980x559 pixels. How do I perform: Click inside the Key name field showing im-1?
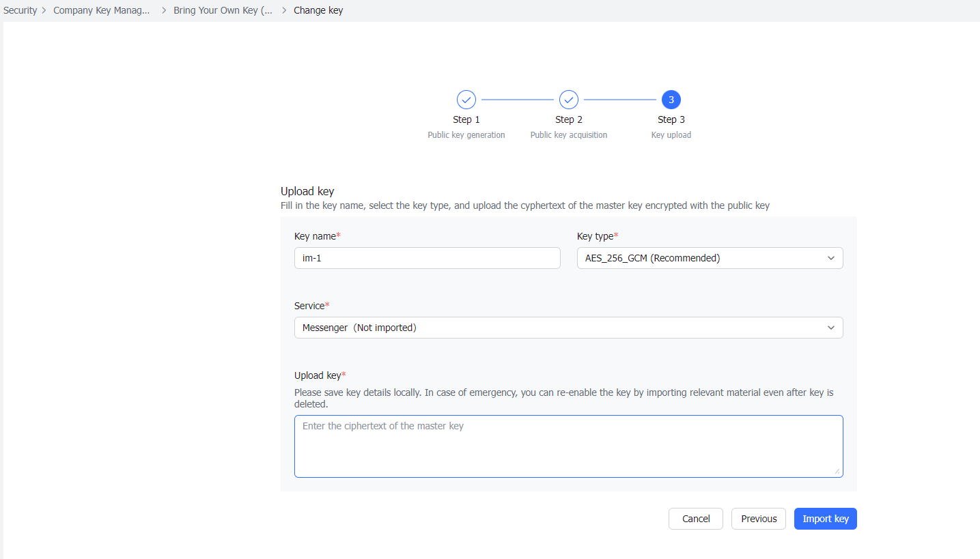pyautogui.click(x=427, y=258)
